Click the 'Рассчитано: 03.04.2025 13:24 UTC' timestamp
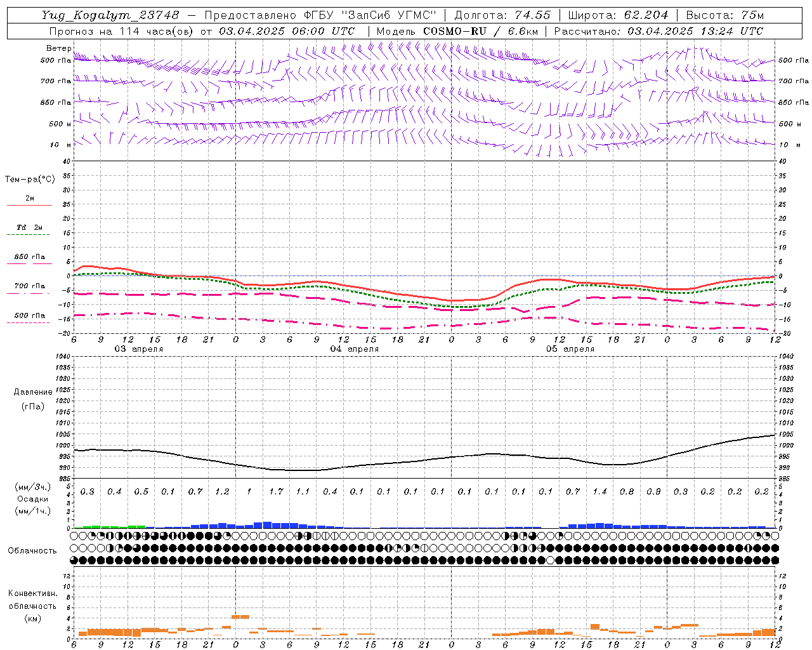Image resolution: width=812 pixels, height=650 pixels. tap(658, 31)
